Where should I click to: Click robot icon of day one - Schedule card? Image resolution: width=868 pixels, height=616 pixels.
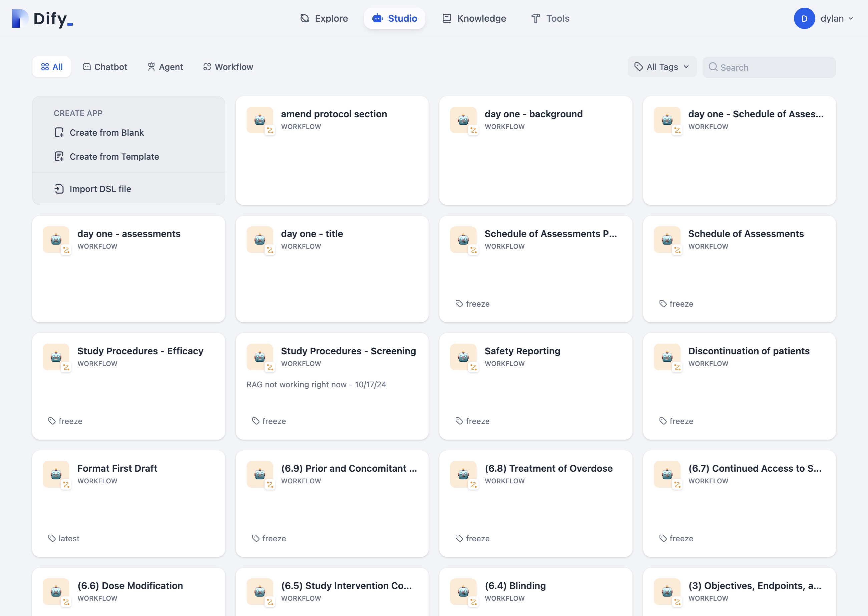(x=667, y=120)
